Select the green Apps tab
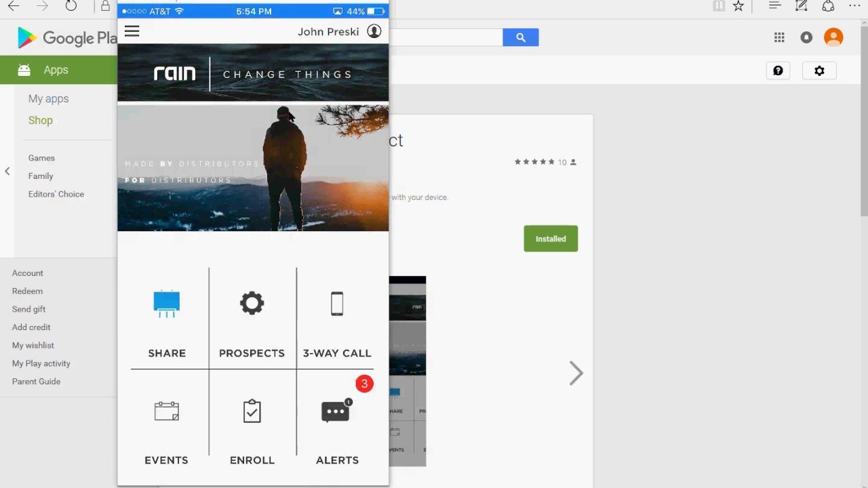868x488 pixels. pyautogui.click(x=58, y=70)
